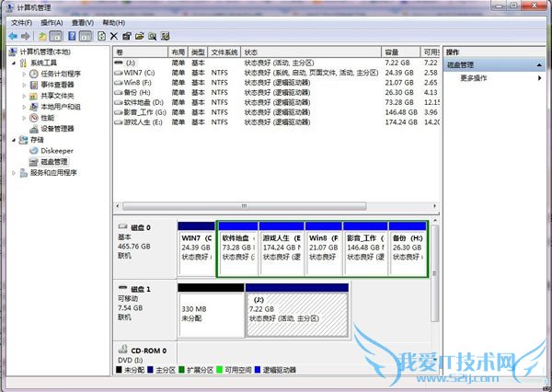
Task: Click the 性能 icon in tree
Action: (x=34, y=118)
